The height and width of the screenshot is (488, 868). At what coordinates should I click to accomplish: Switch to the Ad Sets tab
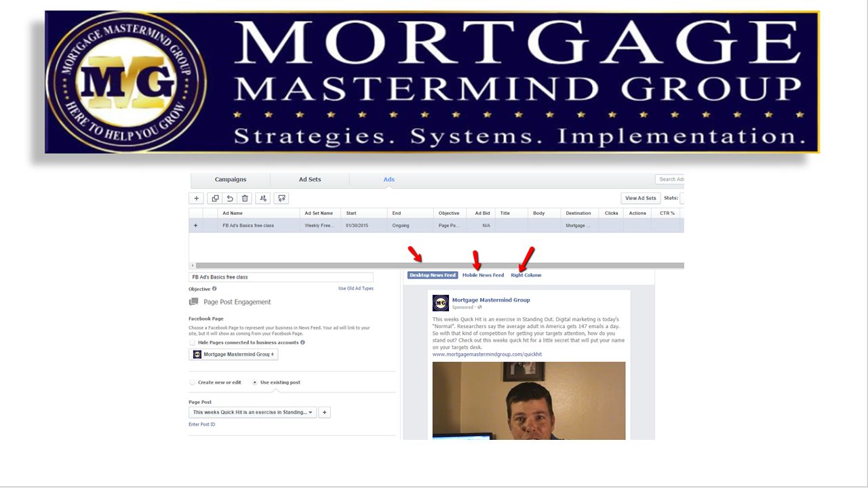pos(310,180)
